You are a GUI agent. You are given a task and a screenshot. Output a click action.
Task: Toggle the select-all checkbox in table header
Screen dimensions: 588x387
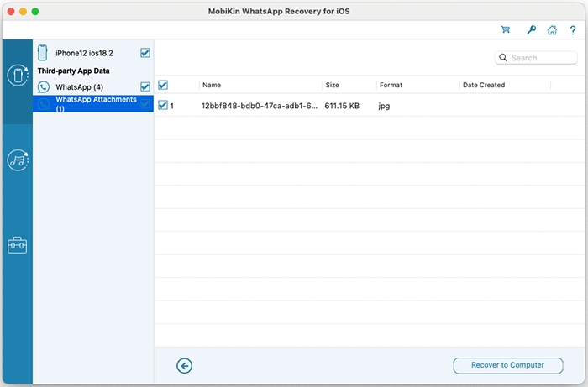click(x=163, y=85)
